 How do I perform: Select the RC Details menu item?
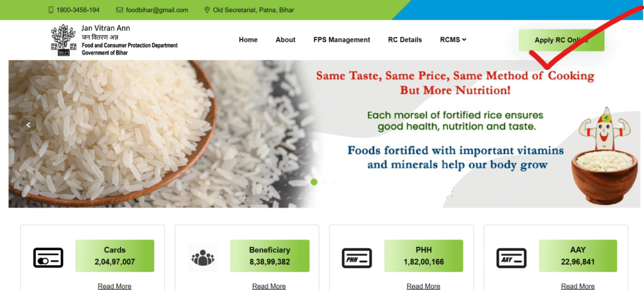point(405,40)
